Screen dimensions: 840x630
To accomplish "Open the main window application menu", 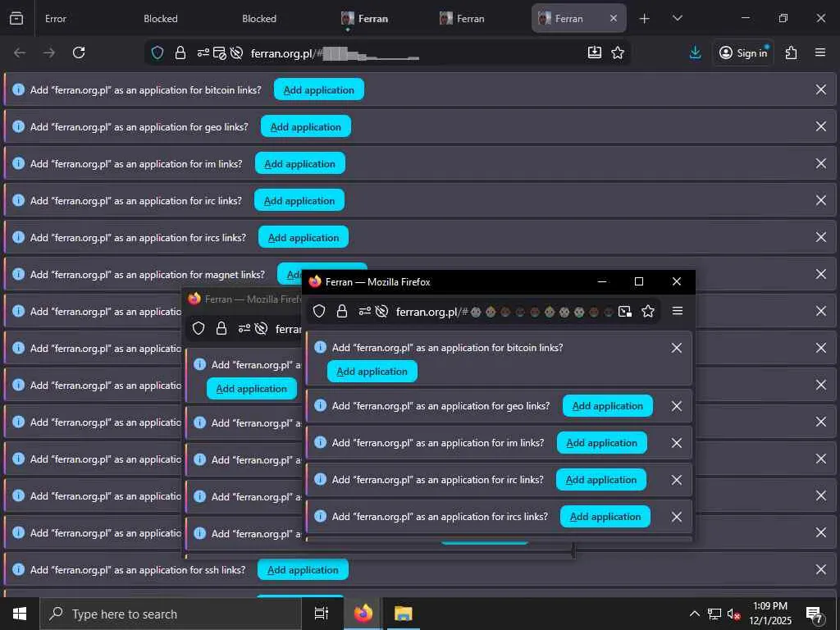I will pos(820,52).
